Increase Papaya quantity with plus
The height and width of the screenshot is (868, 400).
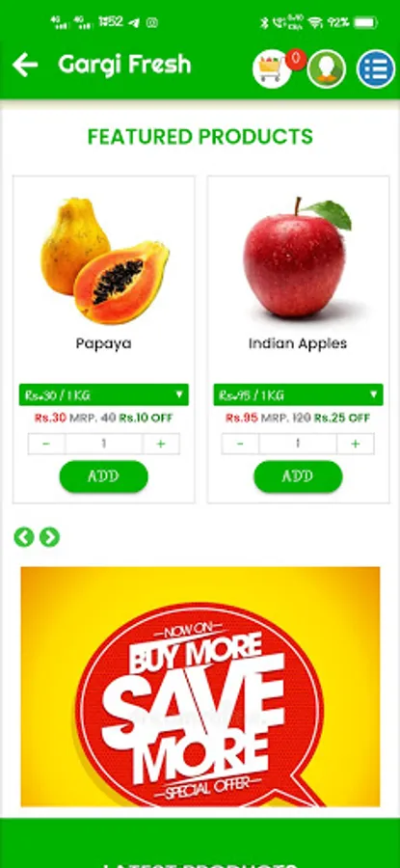coord(161,444)
